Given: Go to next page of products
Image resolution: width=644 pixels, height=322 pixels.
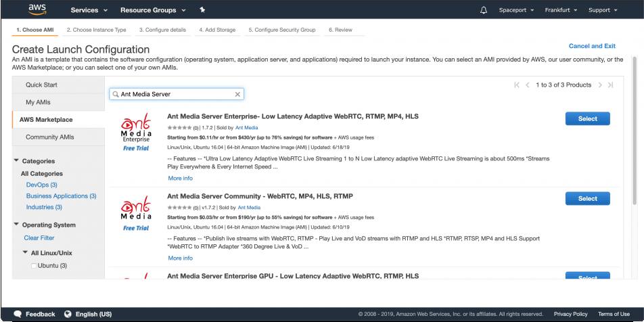Looking at the screenshot, I should (x=600, y=85).
